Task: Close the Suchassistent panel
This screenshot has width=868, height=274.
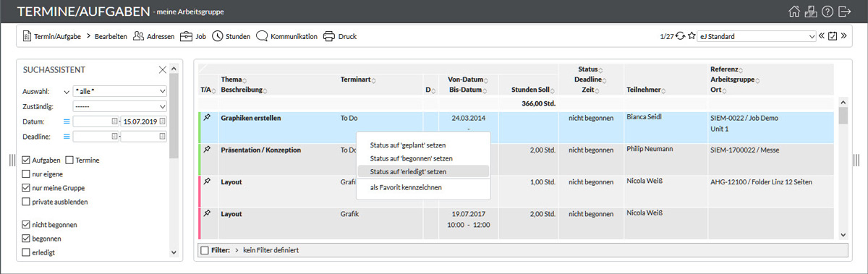Action: pos(163,69)
